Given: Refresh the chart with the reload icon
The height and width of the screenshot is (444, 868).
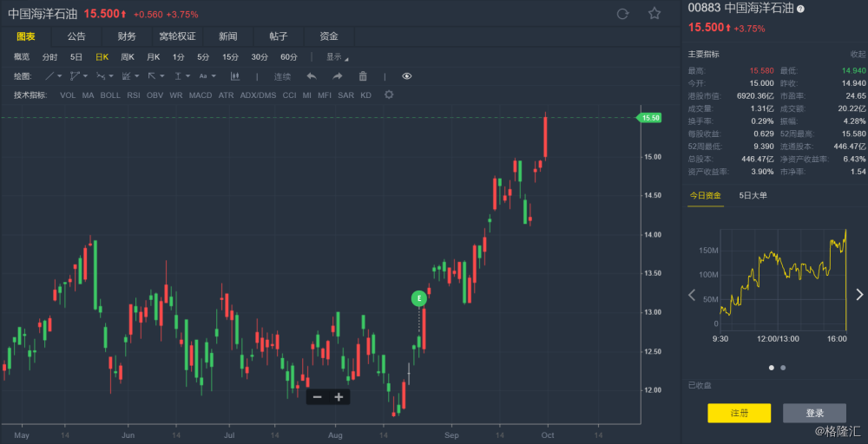Looking at the screenshot, I should pyautogui.click(x=622, y=14).
